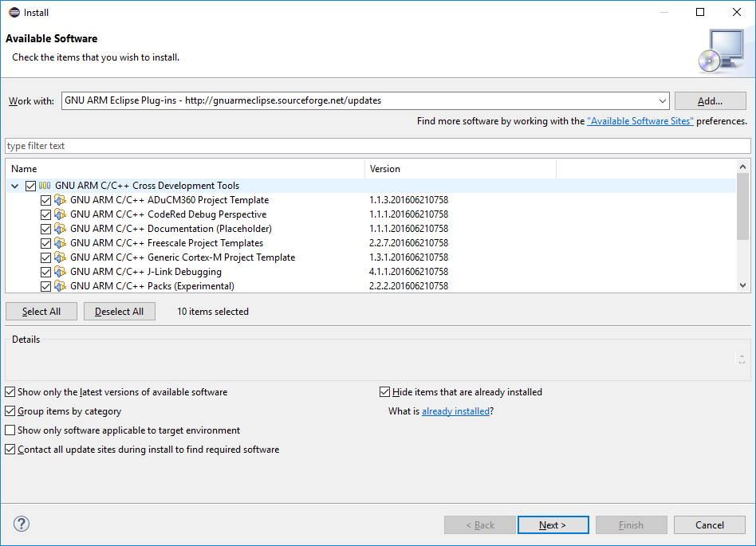
Task: Click the Packs (Experimental) feature icon
Action: (60, 286)
